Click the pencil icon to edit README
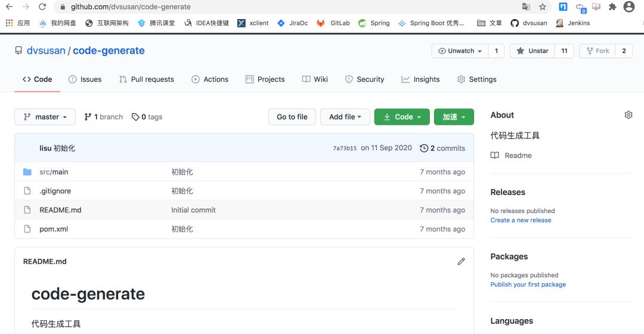This screenshot has width=644, height=334. 461,261
